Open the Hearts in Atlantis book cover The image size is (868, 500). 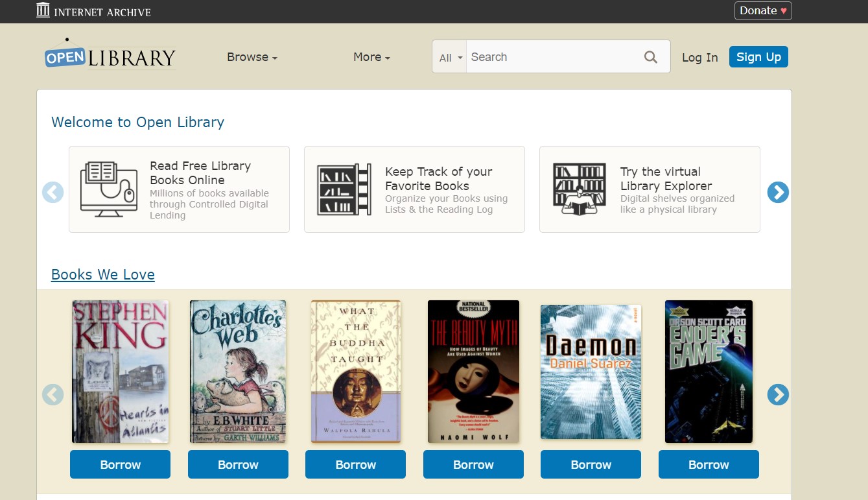coord(120,372)
